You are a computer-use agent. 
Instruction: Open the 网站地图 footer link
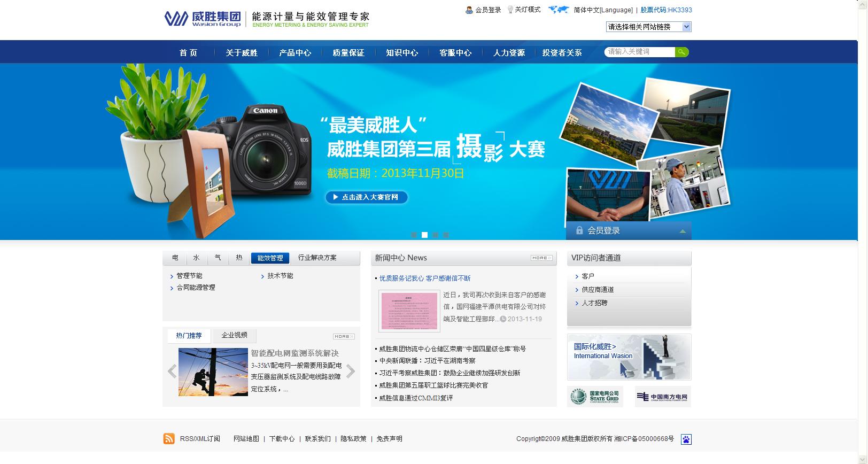coord(246,439)
